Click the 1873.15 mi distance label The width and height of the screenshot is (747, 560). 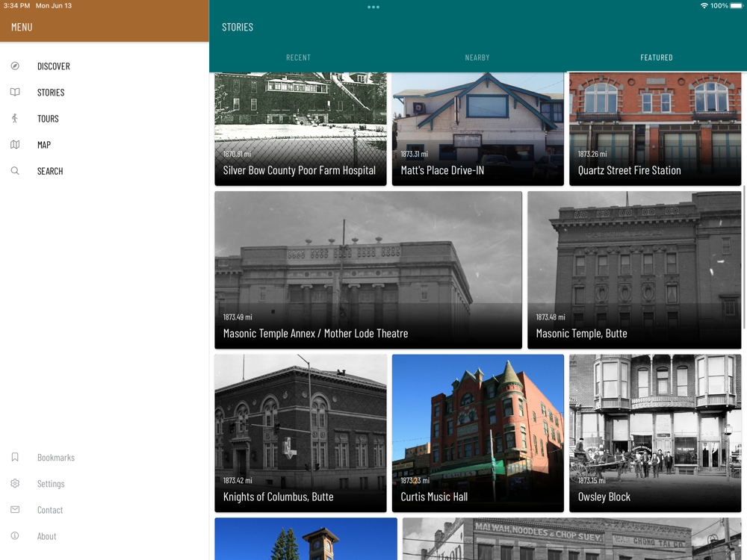point(591,480)
